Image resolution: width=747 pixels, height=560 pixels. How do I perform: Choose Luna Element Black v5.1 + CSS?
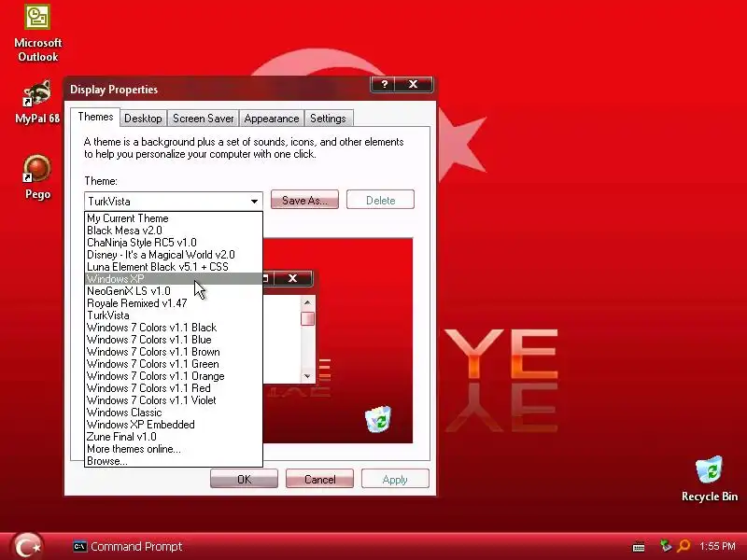(174, 267)
